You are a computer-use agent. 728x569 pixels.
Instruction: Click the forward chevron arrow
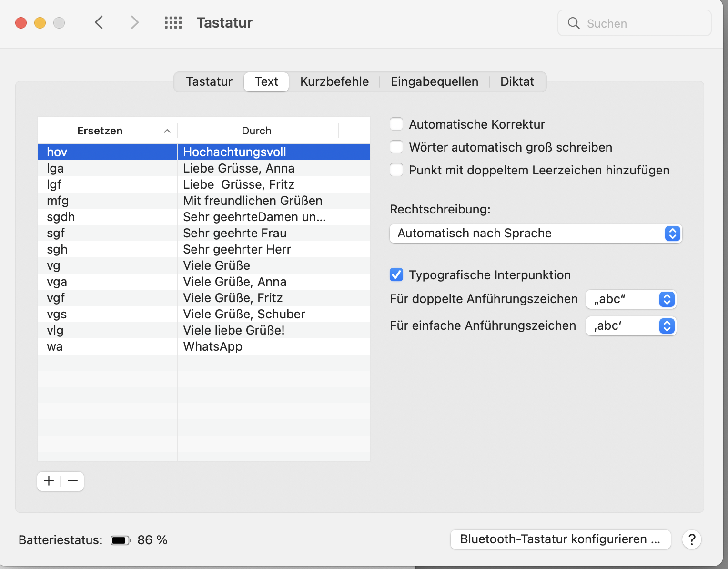(x=134, y=22)
